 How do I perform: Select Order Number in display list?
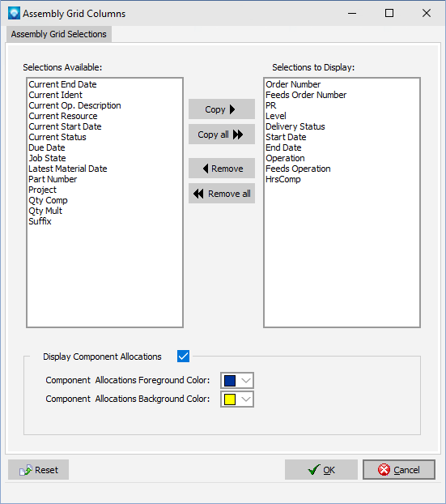293,84
